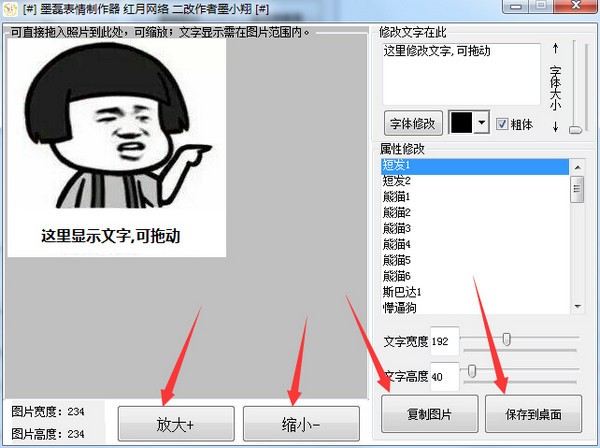This screenshot has width=600, height=448.
Task: Select 熊猫6 in the list
Action: [x=475, y=276]
